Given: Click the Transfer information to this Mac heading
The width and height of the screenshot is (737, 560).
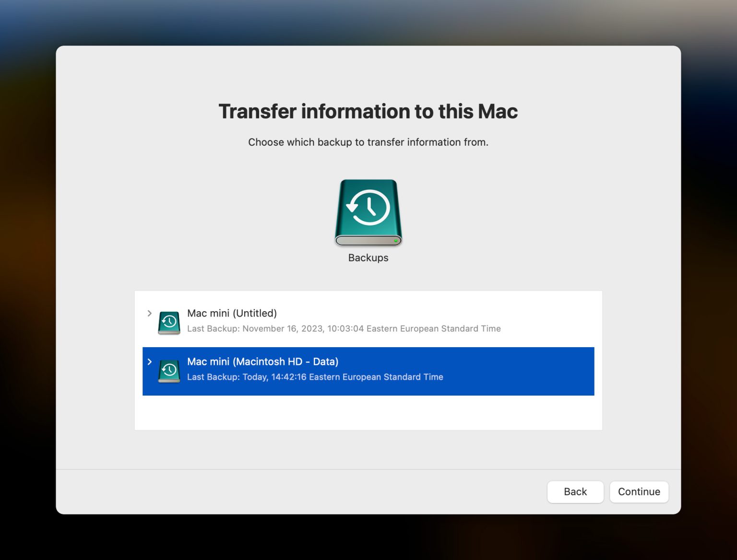Looking at the screenshot, I should [x=368, y=111].
